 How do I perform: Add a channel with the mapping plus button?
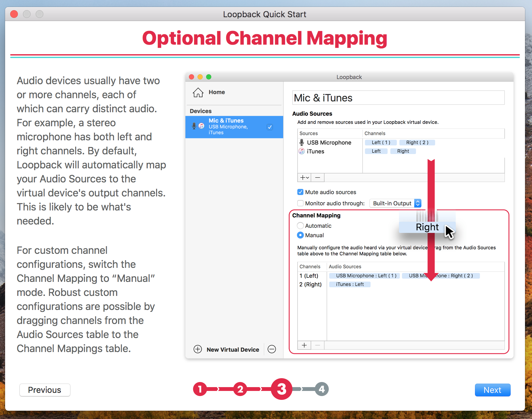tap(304, 345)
